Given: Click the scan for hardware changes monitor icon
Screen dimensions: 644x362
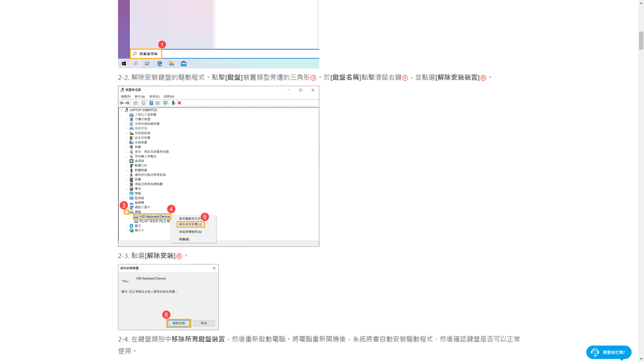Looking at the screenshot, I should [165, 103].
